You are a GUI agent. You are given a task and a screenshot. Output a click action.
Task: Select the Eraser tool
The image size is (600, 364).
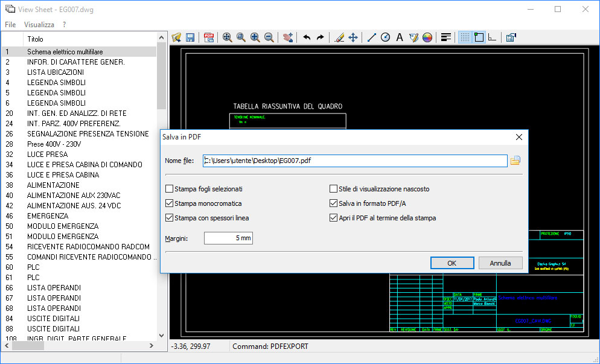pos(339,37)
